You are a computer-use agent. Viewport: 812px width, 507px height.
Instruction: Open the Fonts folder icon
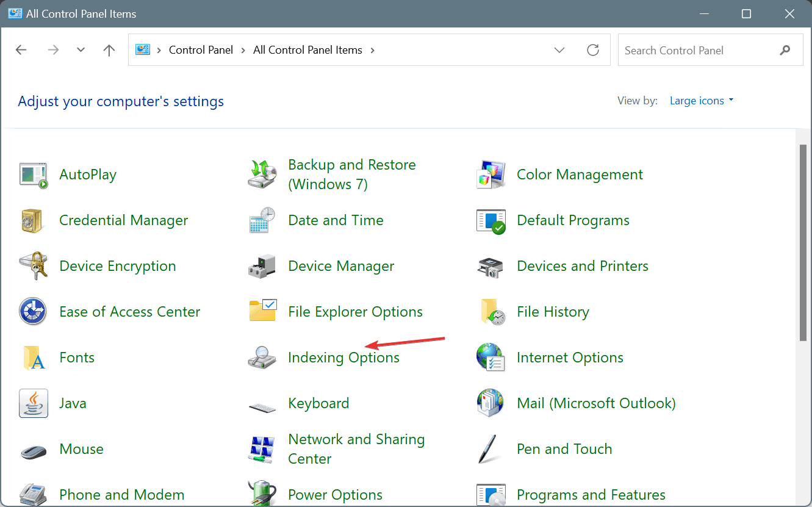(34, 358)
